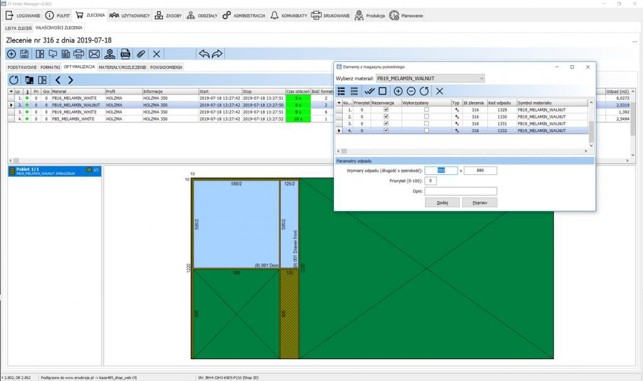
Task: Click the double checkmark select-all icon in dialog
Action: coord(369,91)
